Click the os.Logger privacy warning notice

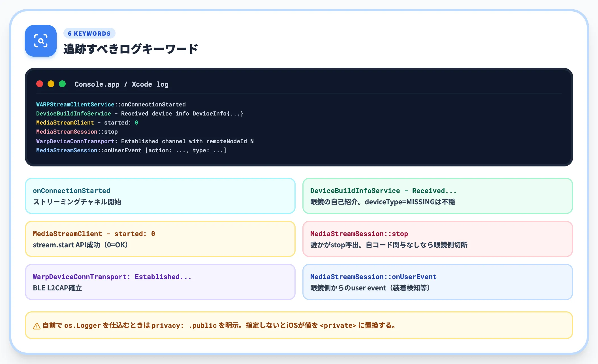tap(299, 325)
